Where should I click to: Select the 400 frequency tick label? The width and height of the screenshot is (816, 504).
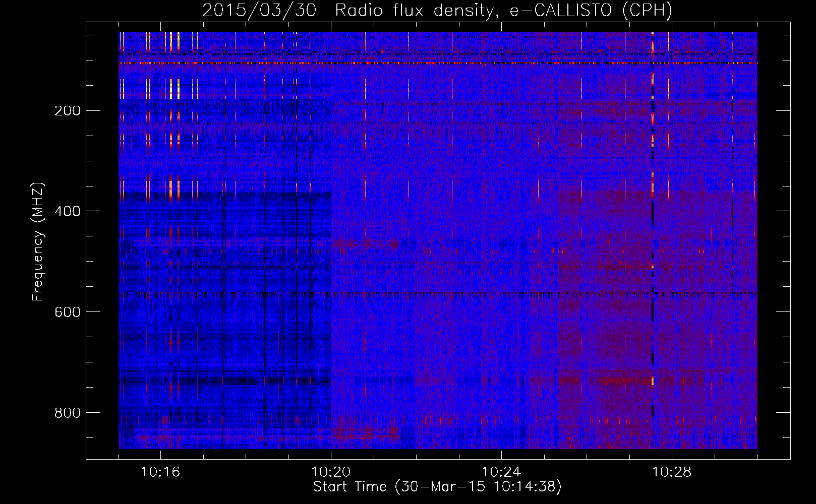coord(68,211)
